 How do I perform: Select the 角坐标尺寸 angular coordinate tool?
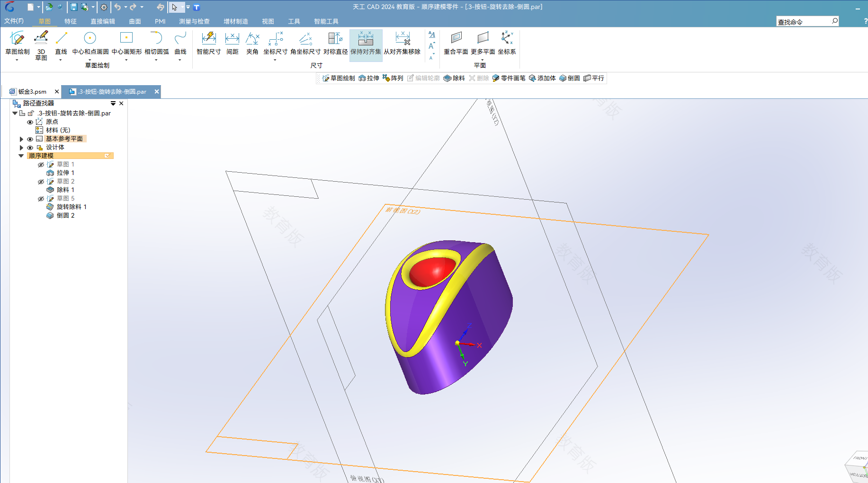click(305, 44)
